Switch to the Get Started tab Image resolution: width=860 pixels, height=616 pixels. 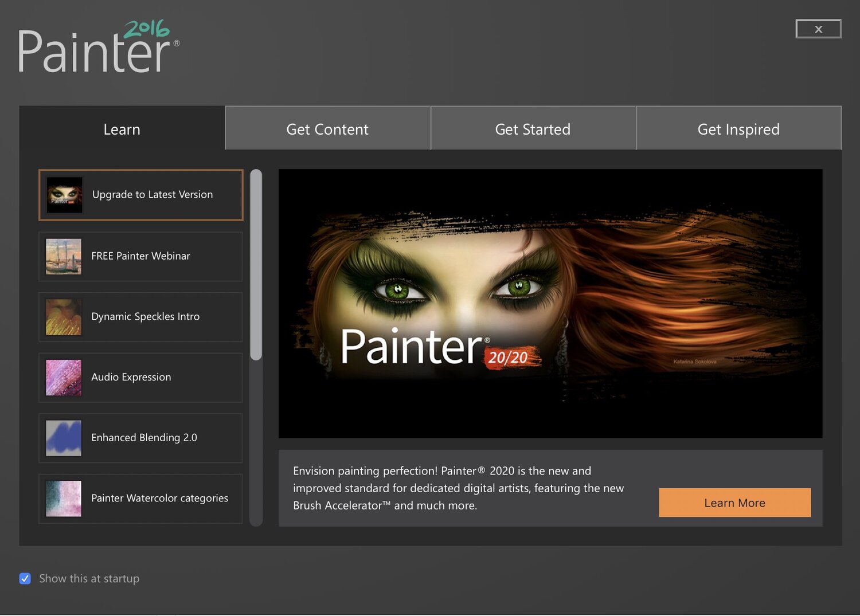533,129
